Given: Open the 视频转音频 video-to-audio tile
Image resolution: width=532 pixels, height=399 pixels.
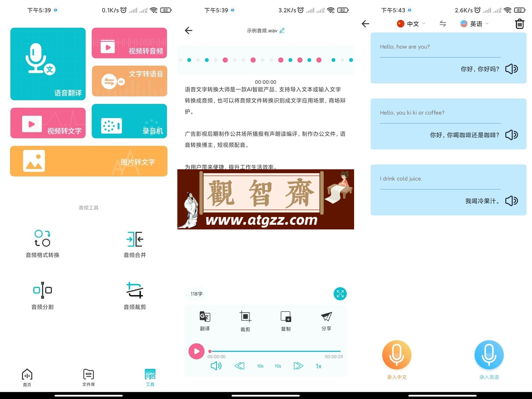Looking at the screenshot, I should 129,43.
